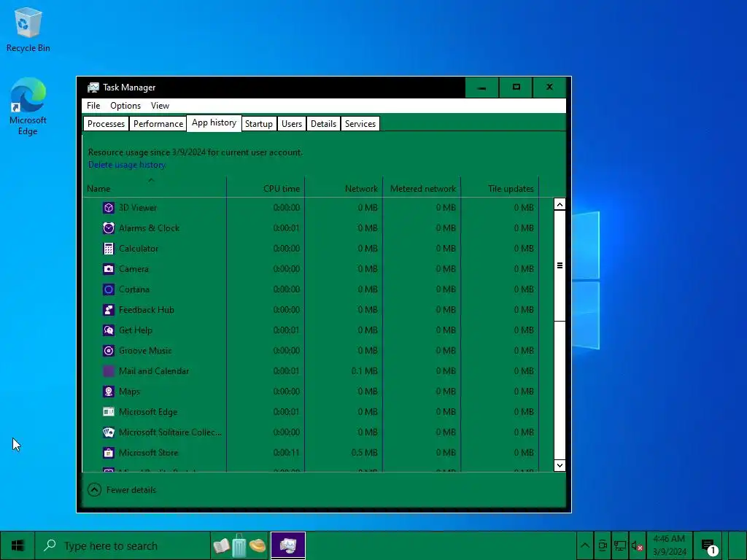Switch to the Startup tab
This screenshot has width=747, height=560.
pyautogui.click(x=259, y=124)
